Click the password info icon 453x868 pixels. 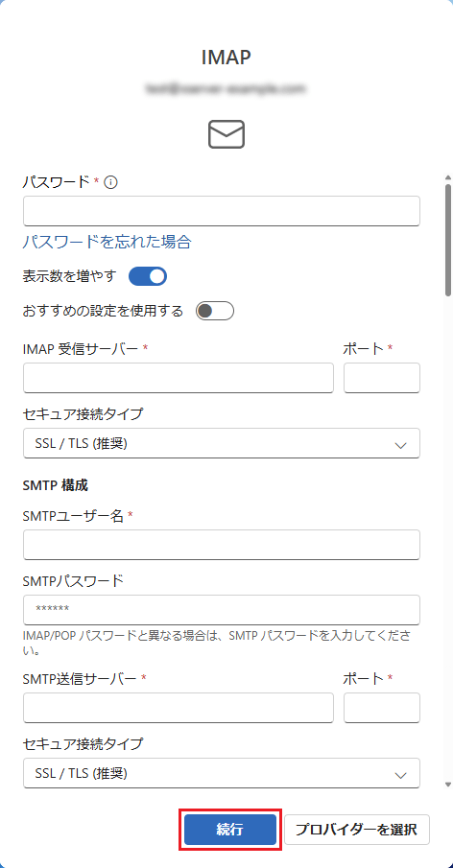(110, 181)
